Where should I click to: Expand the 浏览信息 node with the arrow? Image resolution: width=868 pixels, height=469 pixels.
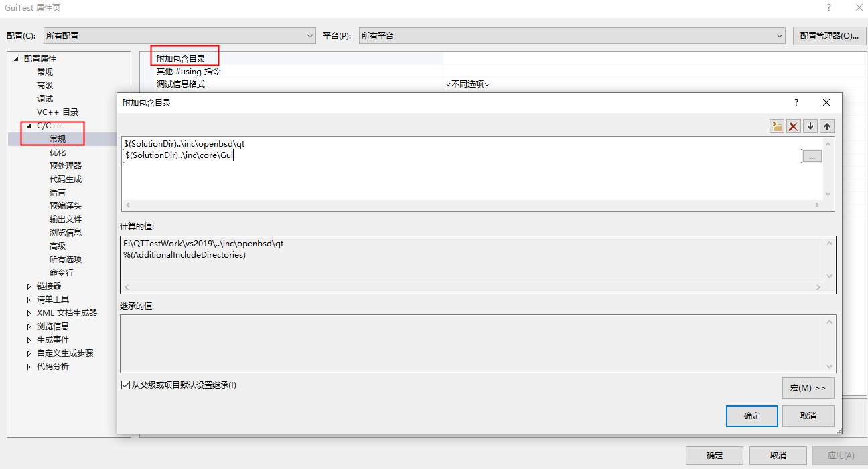coord(29,326)
